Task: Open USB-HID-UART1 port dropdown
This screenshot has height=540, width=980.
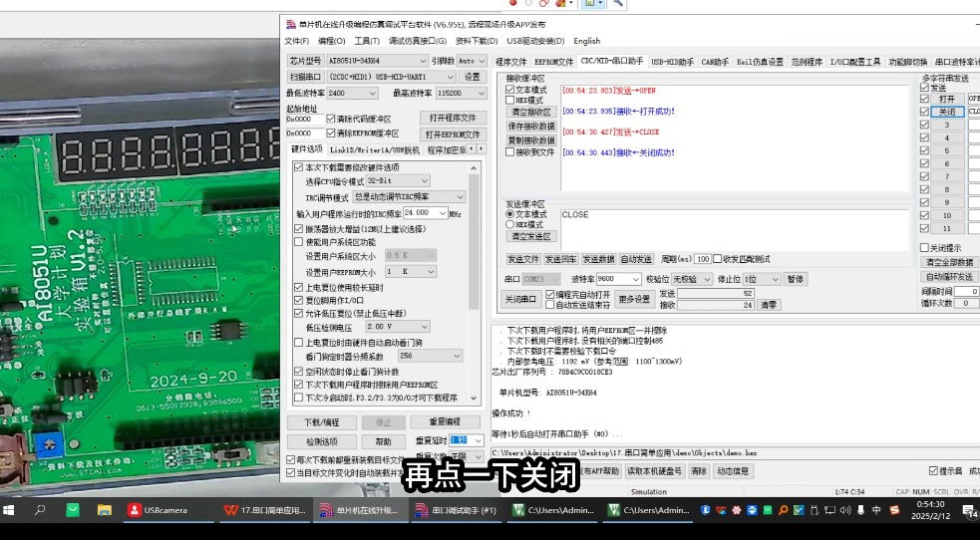Action: (391, 77)
